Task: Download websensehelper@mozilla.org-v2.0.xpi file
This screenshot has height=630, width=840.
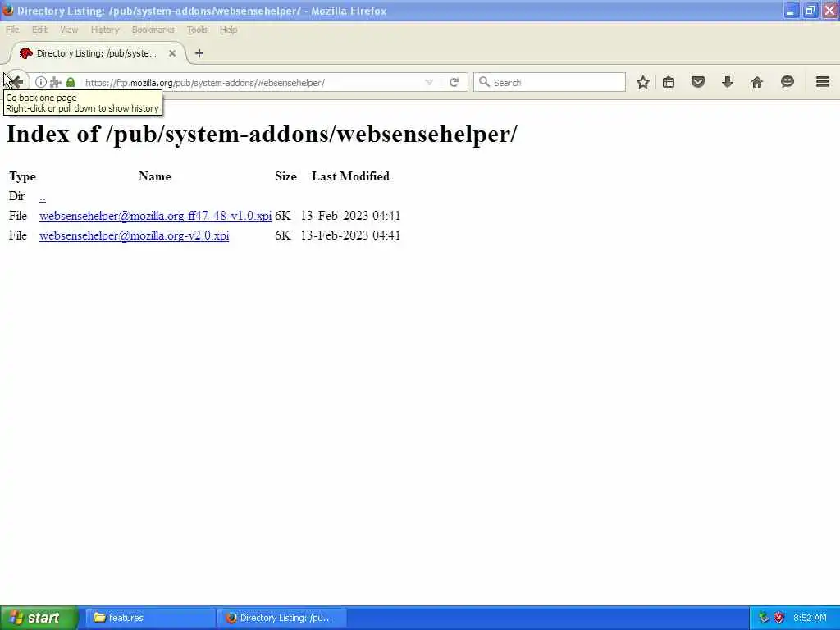Action: click(134, 235)
